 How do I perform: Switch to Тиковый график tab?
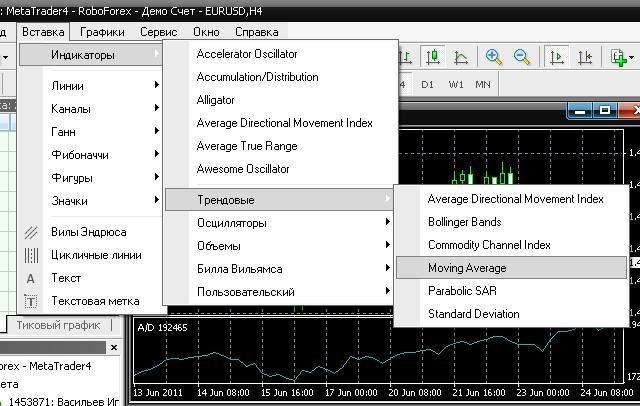point(59,326)
